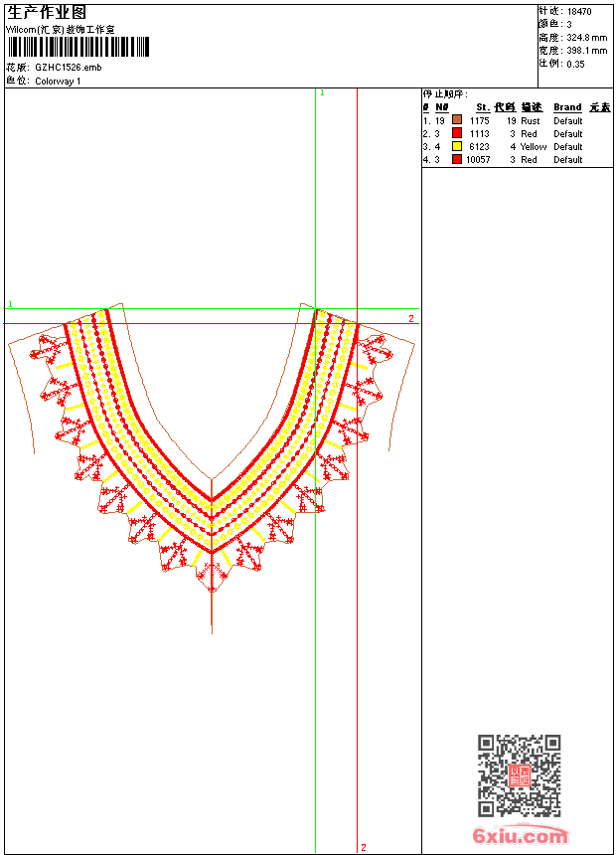Click the Red swatch beside stitch count 10057
This screenshot has width=616, height=855.
point(457,159)
